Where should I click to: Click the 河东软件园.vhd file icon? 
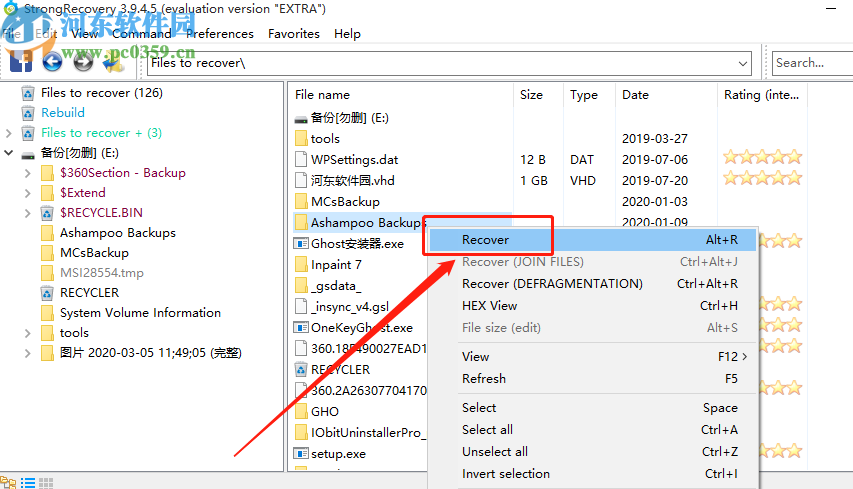pos(301,180)
